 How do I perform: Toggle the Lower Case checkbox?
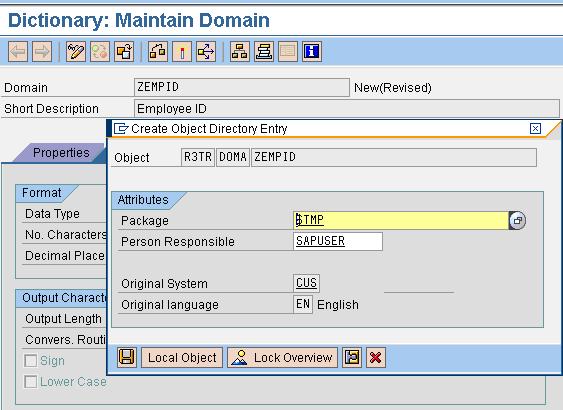[31, 382]
